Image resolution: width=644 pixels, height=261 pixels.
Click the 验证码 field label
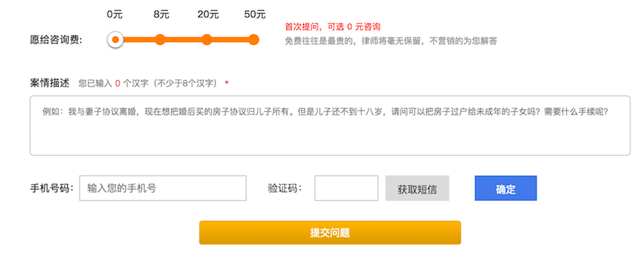pyautogui.click(x=285, y=188)
